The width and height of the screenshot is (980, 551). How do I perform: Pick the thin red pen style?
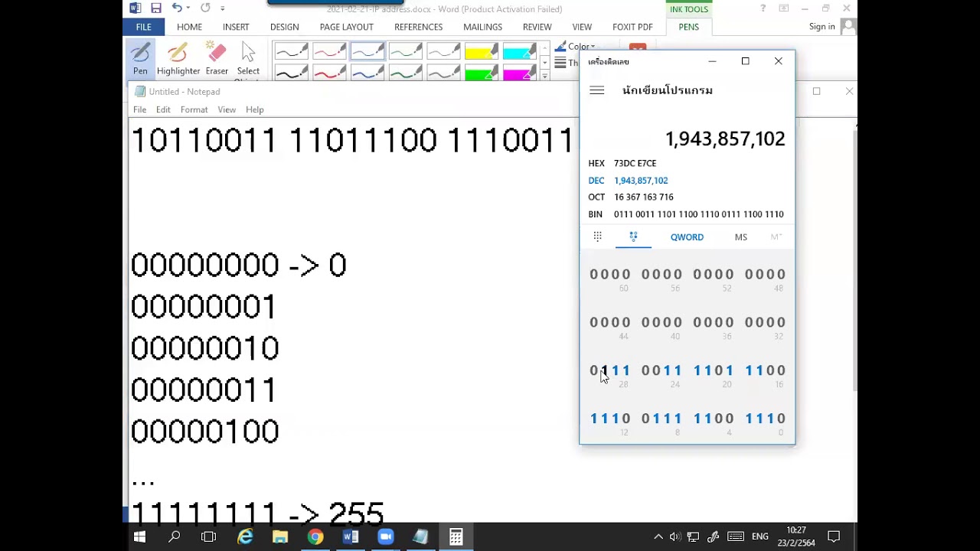point(329,51)
